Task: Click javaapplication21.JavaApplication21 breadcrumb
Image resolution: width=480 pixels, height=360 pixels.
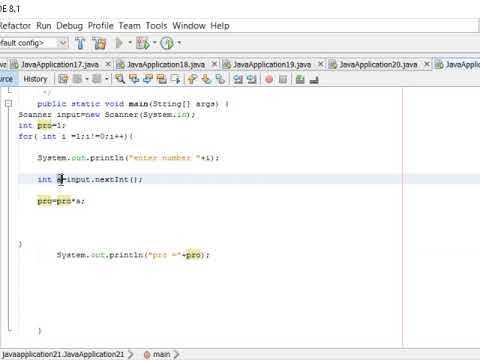Action: click(63, 354)
